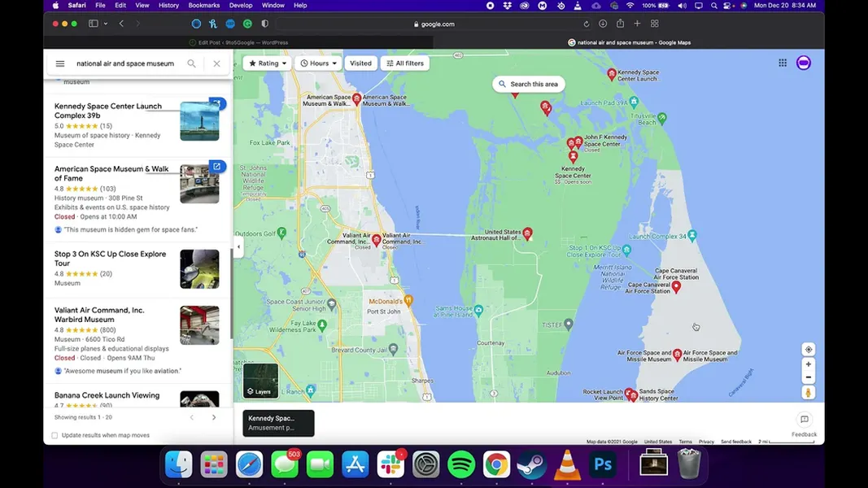Click Air Force Space and Missile Museum pin
868x488 pixels.
click(x=677, y=355)
